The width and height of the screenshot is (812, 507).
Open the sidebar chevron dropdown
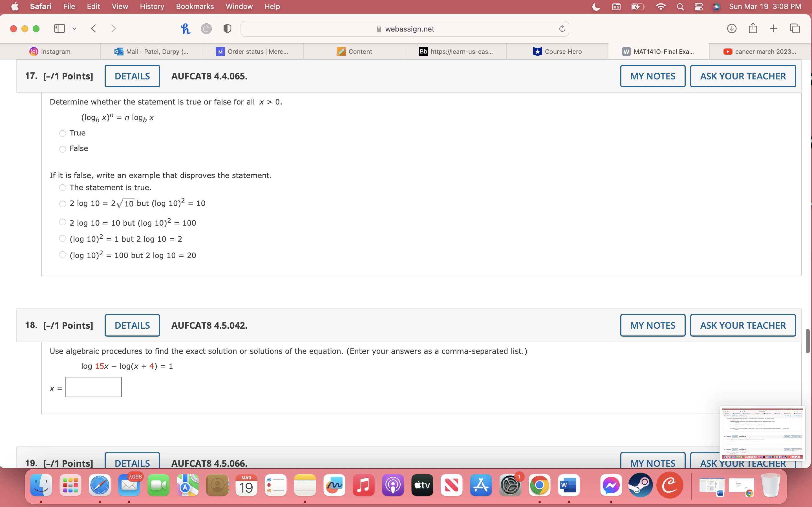click(74, 28)
